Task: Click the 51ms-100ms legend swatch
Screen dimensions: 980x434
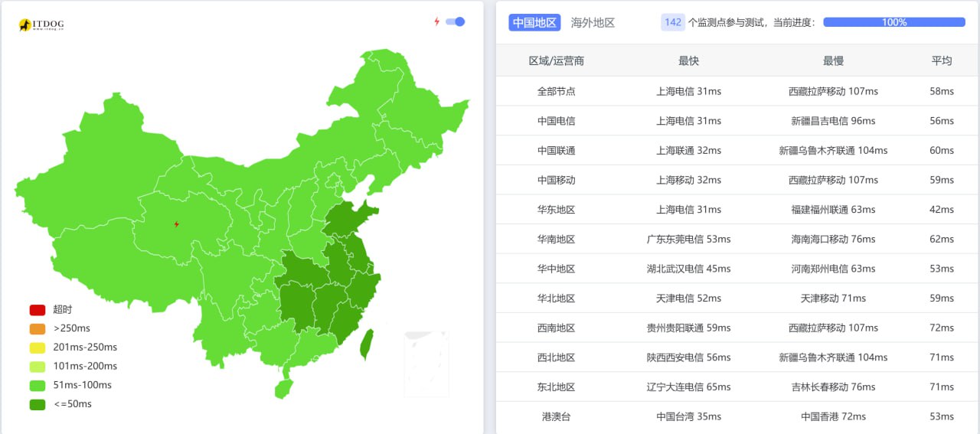Action: click(x=38, y=385)
